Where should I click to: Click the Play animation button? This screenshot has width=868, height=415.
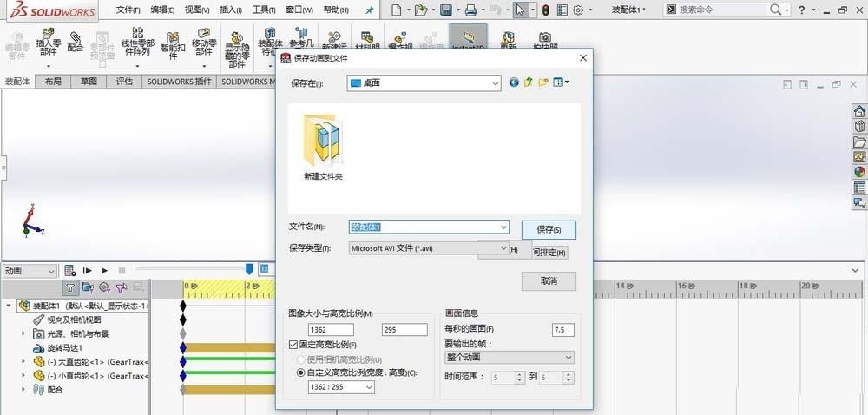coord(105,271)
